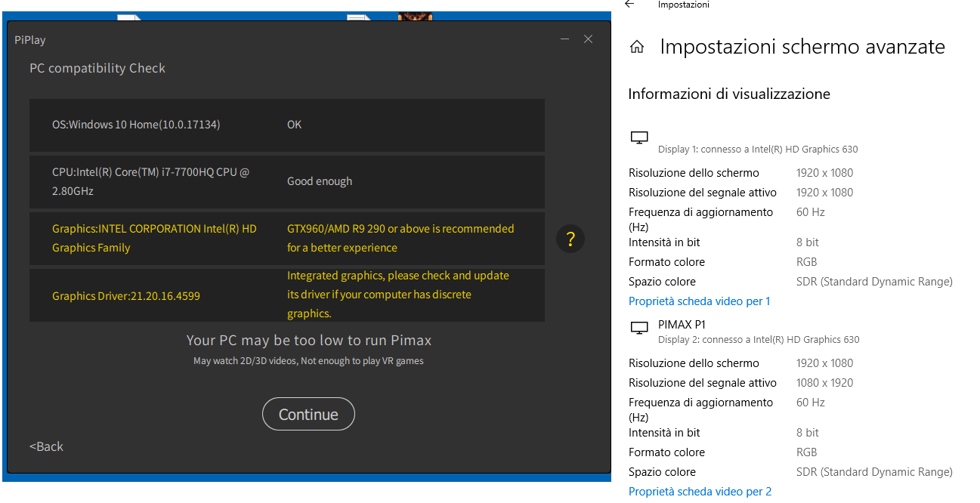Viewport: 980px width, 503px height.
Task: Click PIMAX P1's RGB value
Action: [807, 452]
